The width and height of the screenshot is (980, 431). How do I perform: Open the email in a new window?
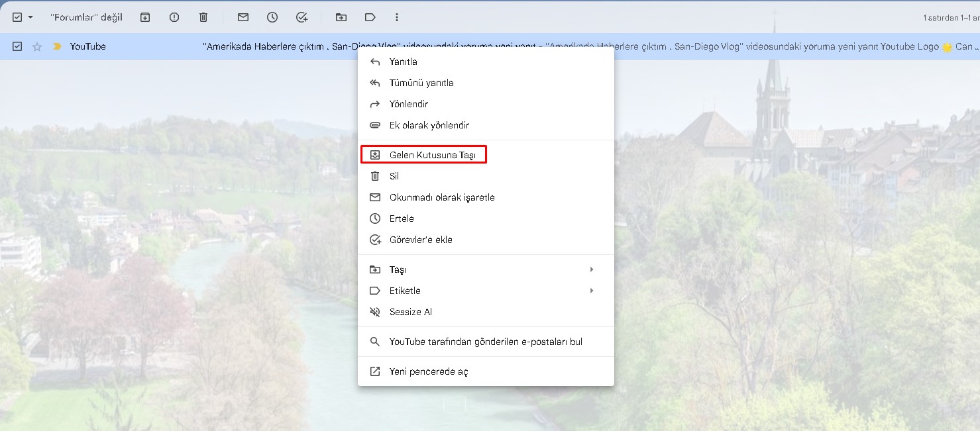pos(428,371)
